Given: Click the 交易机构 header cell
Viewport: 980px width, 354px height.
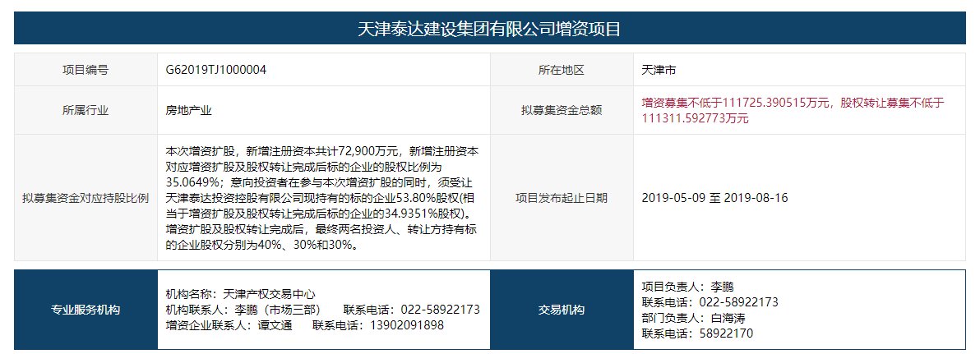Looking at the screenshot, I should (562, 310).
